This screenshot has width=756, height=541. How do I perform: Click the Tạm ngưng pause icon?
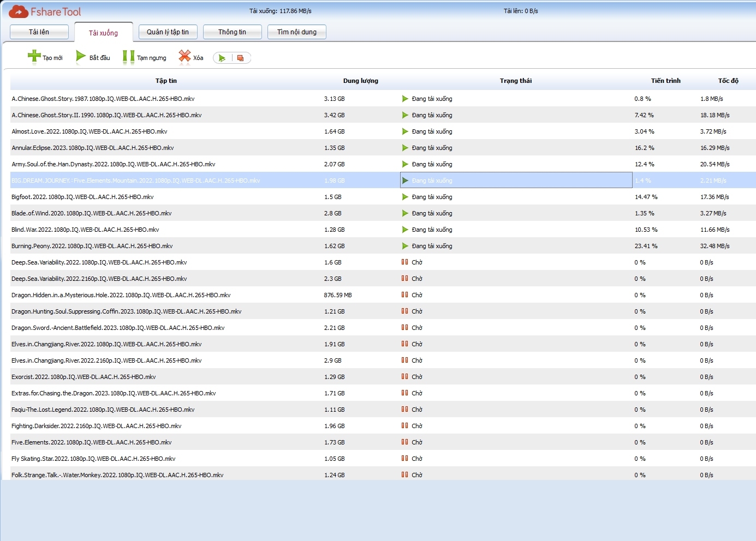[128, 57]
